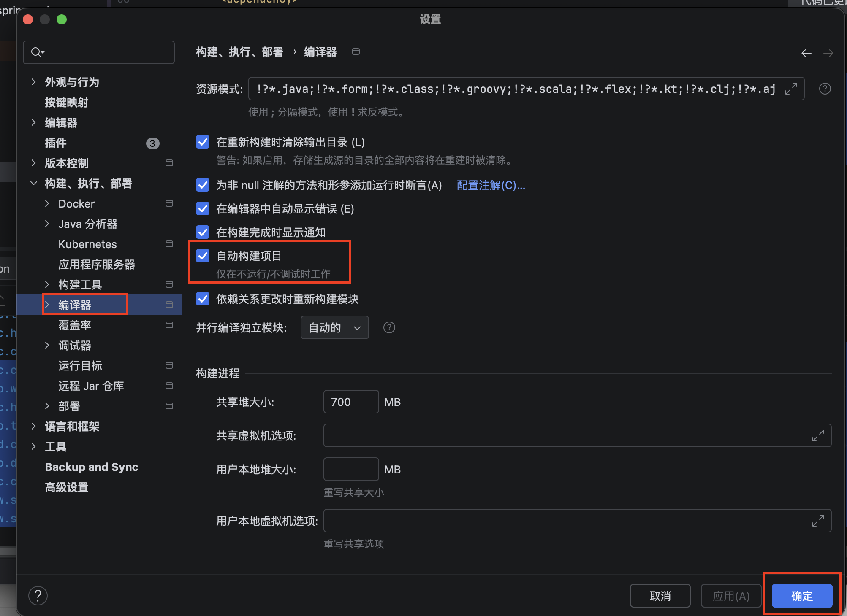
Task: Open the Kubernetes settings page
Action: click(87, 244)
